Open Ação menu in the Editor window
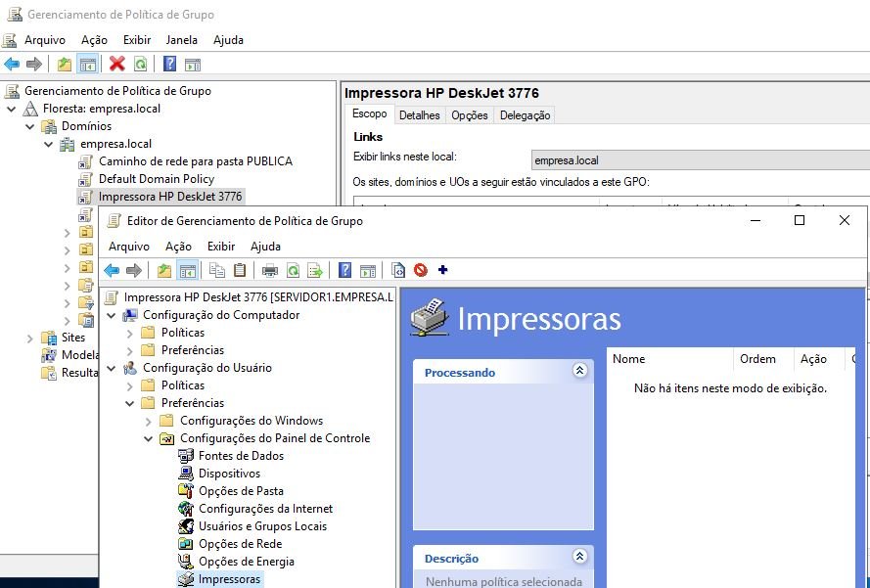This screenshot has height=588, width=870. point(178,247)
